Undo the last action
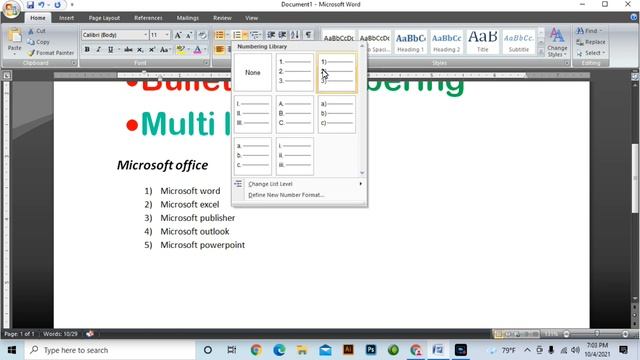The image size is (640, 360). point(41,5)
